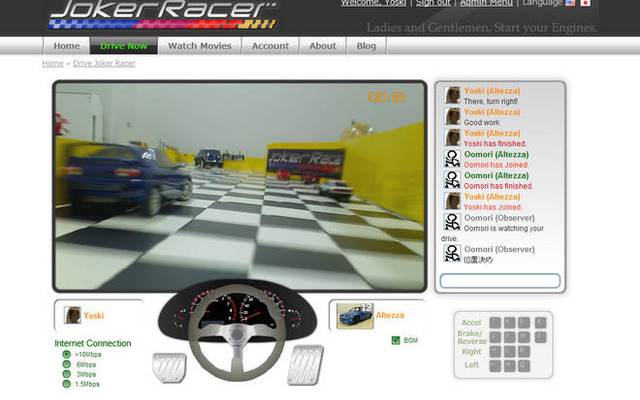Open the About tab
Screen dimensions: 640x400
pos(322,46)
